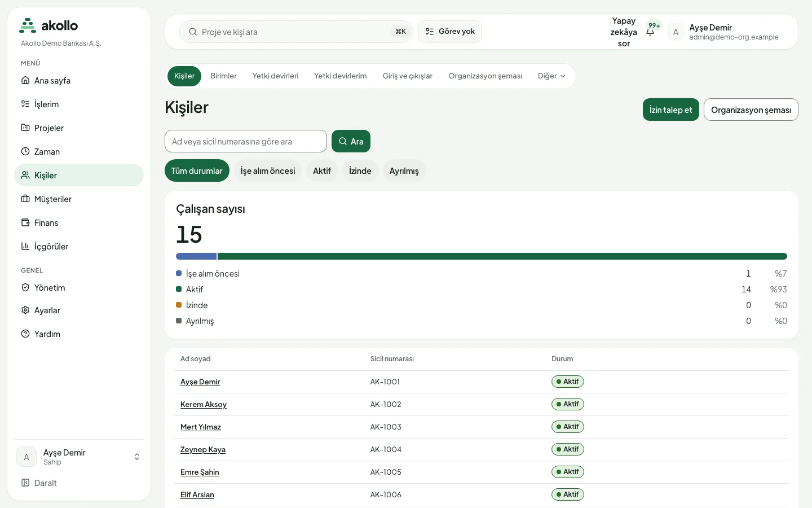Open İşlerim task list icon
The image size is (812, 508).
point(25,104)
